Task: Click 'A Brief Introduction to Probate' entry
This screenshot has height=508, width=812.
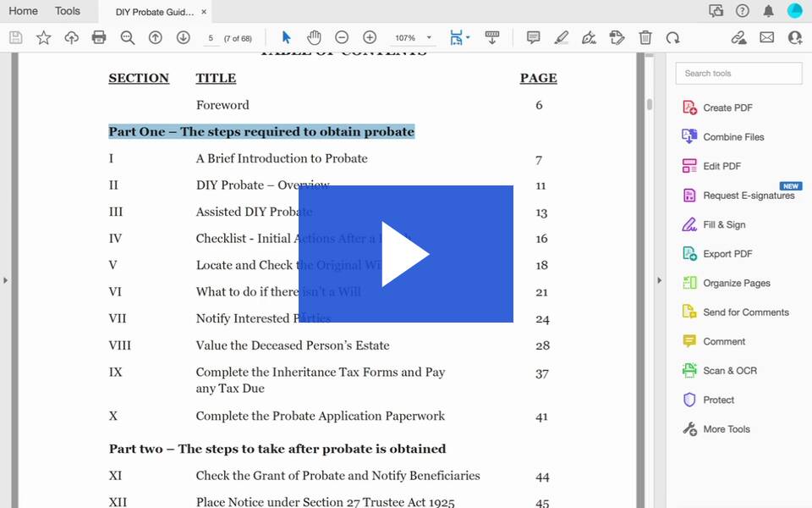Action: [x=282, y=158]
